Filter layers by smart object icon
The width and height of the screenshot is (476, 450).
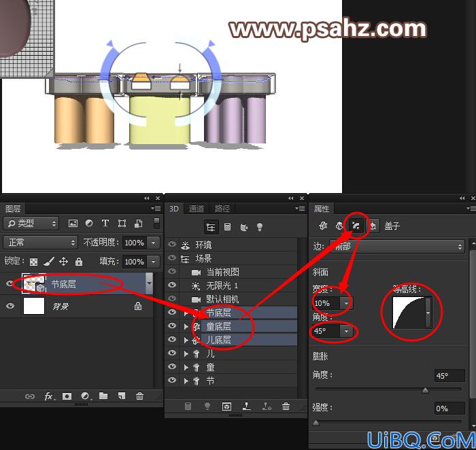click(139, 224)
